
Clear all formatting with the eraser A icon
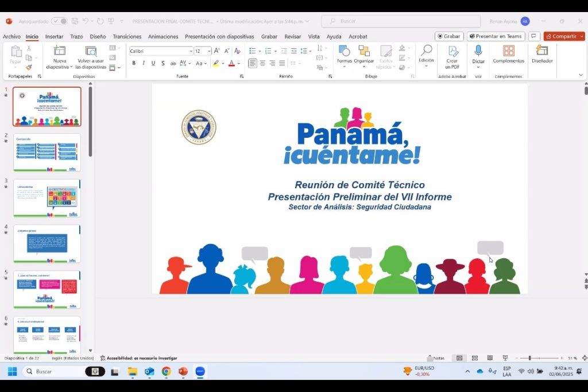[x=237, y=51]
